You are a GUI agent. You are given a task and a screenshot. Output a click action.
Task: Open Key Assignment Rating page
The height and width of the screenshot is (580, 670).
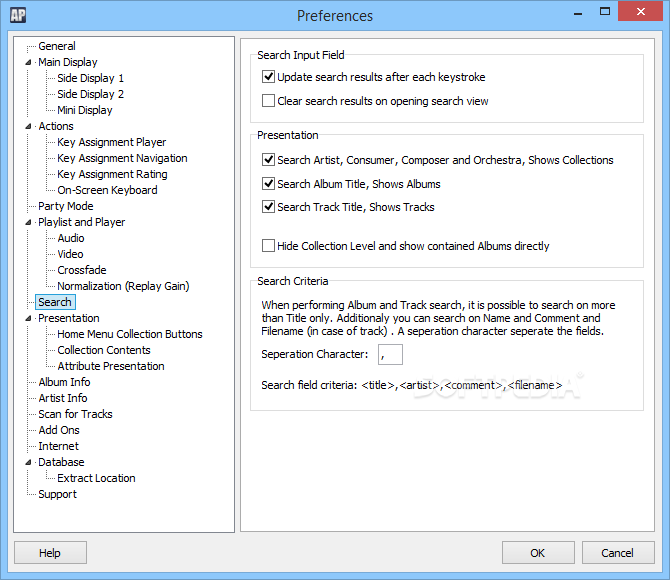[112, 174]
